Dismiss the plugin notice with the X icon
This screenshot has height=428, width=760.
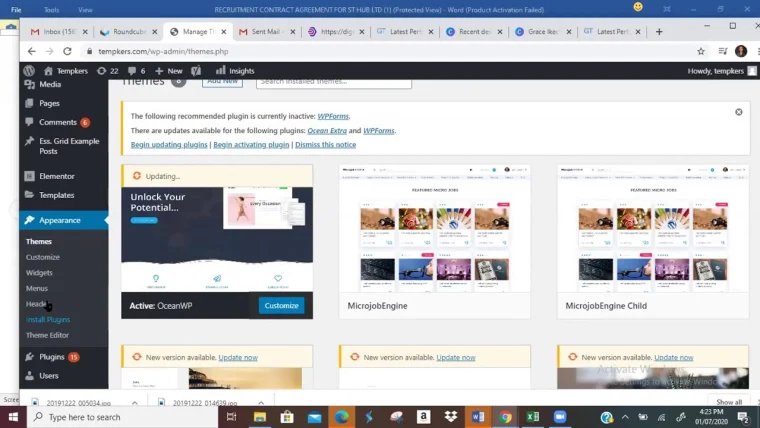pyautogui.click(x=739, y=112)
